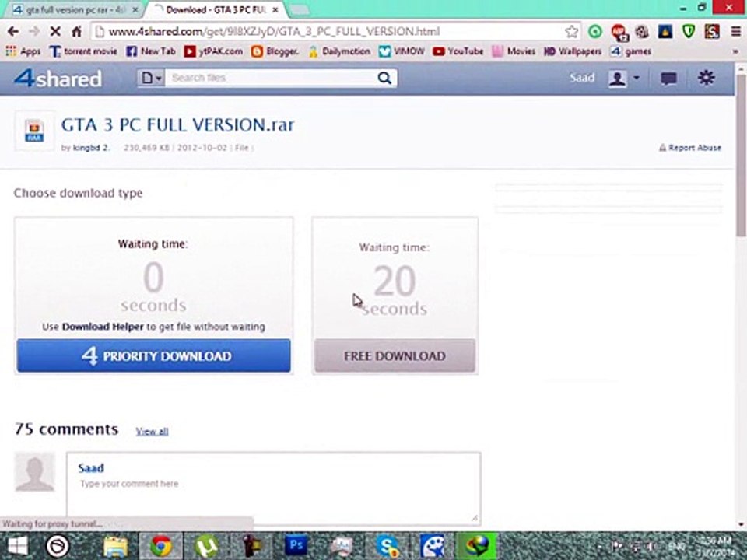Click the uTorrent taskbar icon
This screenshot has height=560, width=747.
(x=205, y=546)
